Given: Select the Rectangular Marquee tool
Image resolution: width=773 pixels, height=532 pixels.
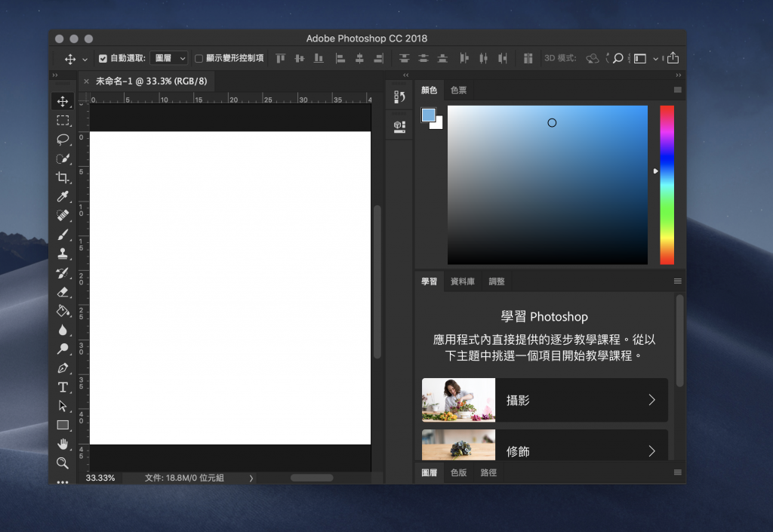Looking at the screenshot, I should 63,120.
